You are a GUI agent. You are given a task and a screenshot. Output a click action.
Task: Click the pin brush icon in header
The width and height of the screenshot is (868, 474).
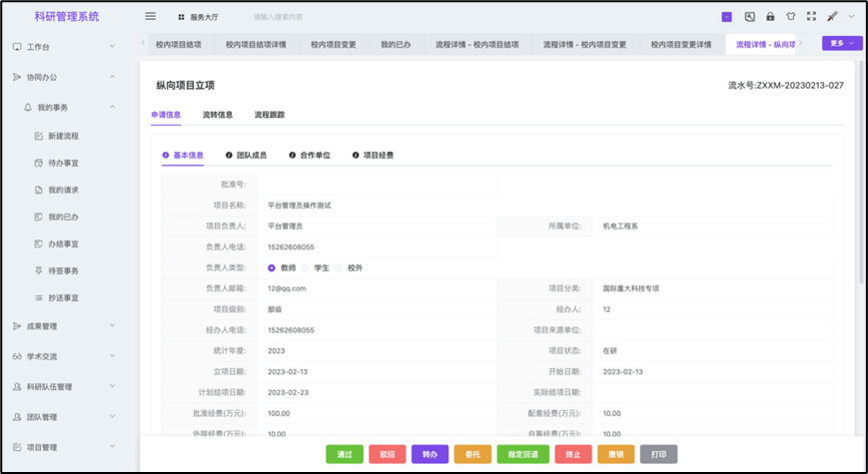coord(831,17)
